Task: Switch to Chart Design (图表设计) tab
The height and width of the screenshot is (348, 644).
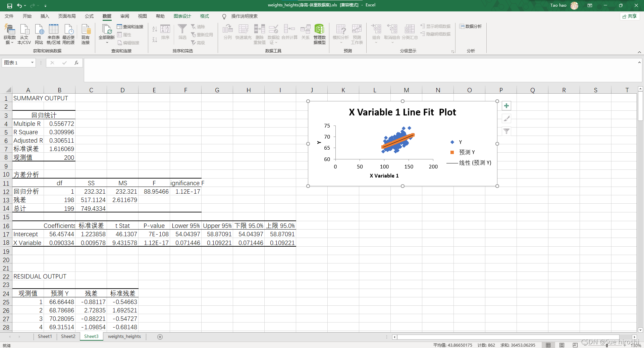Action: pos(182,16)
